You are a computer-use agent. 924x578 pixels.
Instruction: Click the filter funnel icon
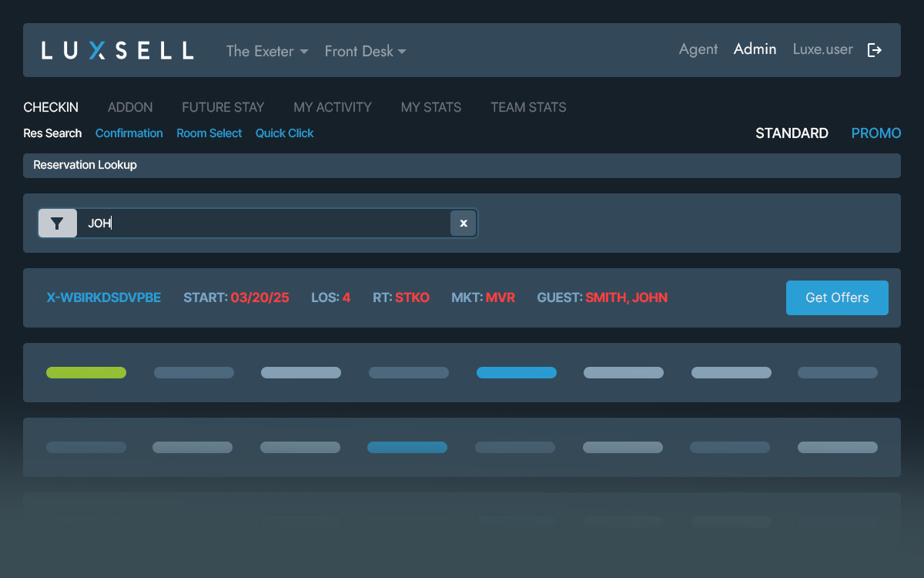tap(58, 223)
